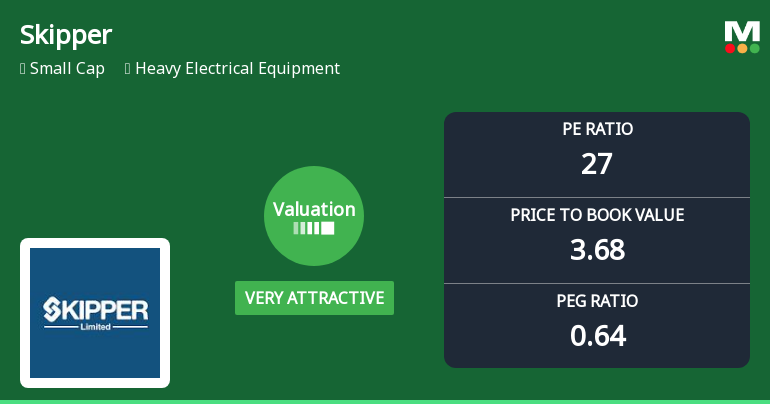
Task: Click the PE ratio value 27
Action: (x=597, y=164)
